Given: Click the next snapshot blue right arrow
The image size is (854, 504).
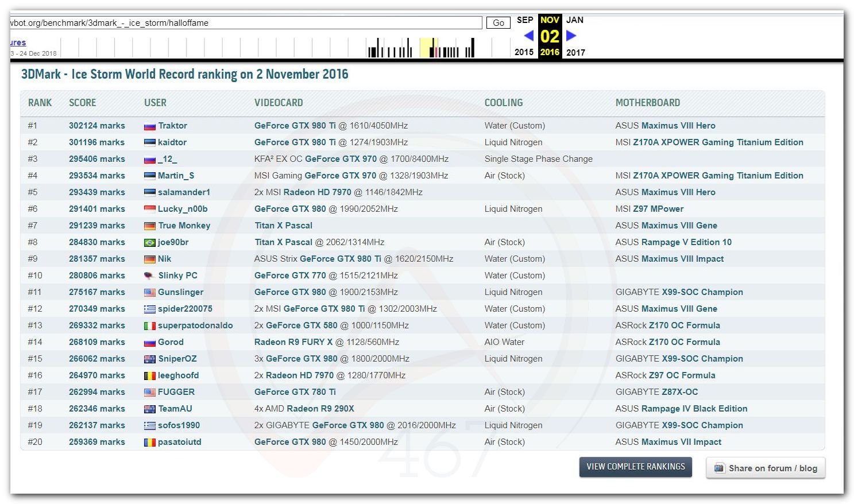Looking at the screenshot, I should coord(571,36).
